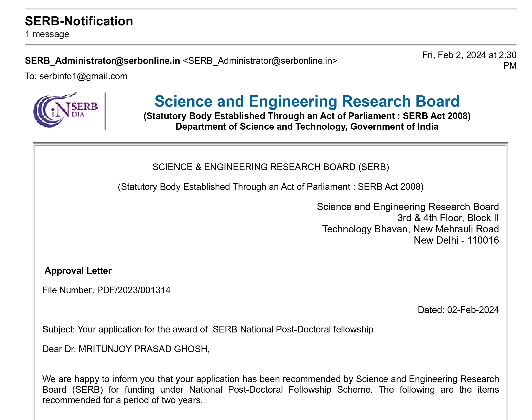The height and width of the screenshot is (420, 532).
Task: Click the blue Science and Engineering Research Board heading
Action: point(307,101)
